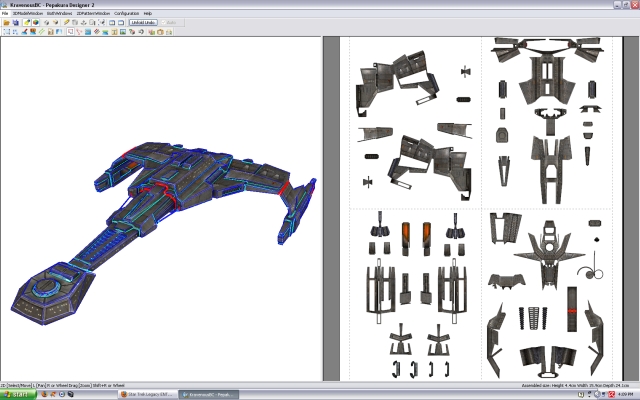Click the last yellow icon, second toolbar row
The width and height of the screenshot is (640, 400).
click(169, 31)
